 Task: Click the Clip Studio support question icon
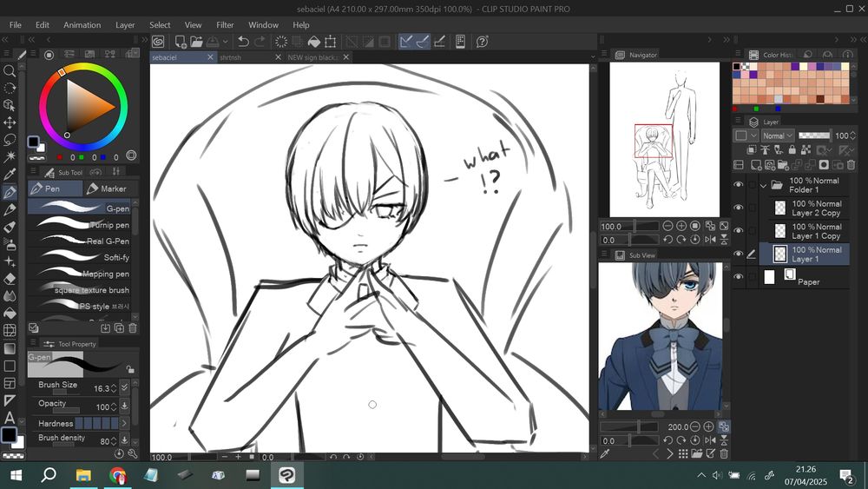pyautogui.click(x=482, y=42)
